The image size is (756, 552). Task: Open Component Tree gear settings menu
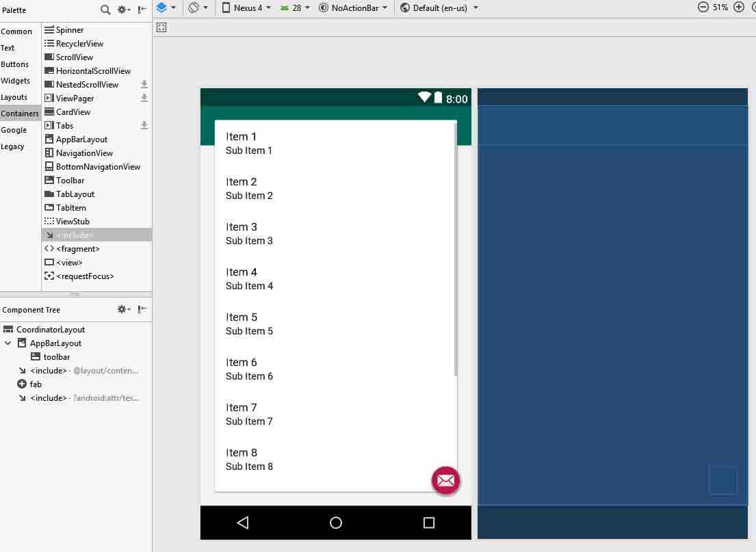(x=123, y=310)
